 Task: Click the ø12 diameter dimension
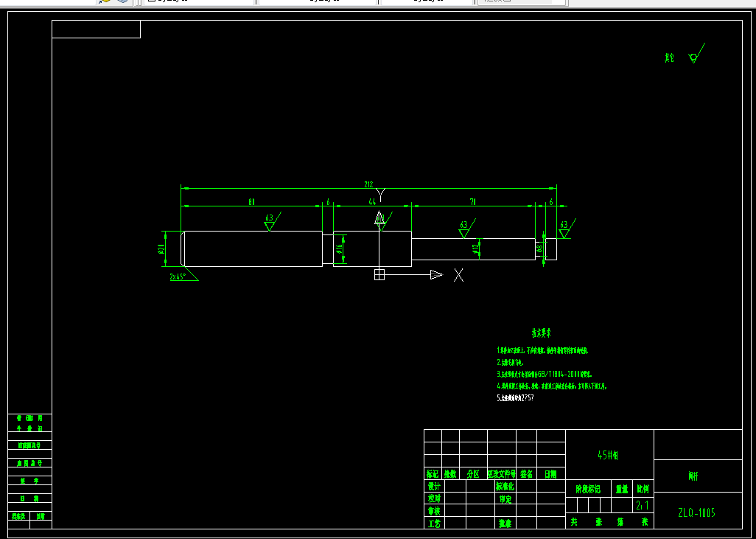point(475,248)
